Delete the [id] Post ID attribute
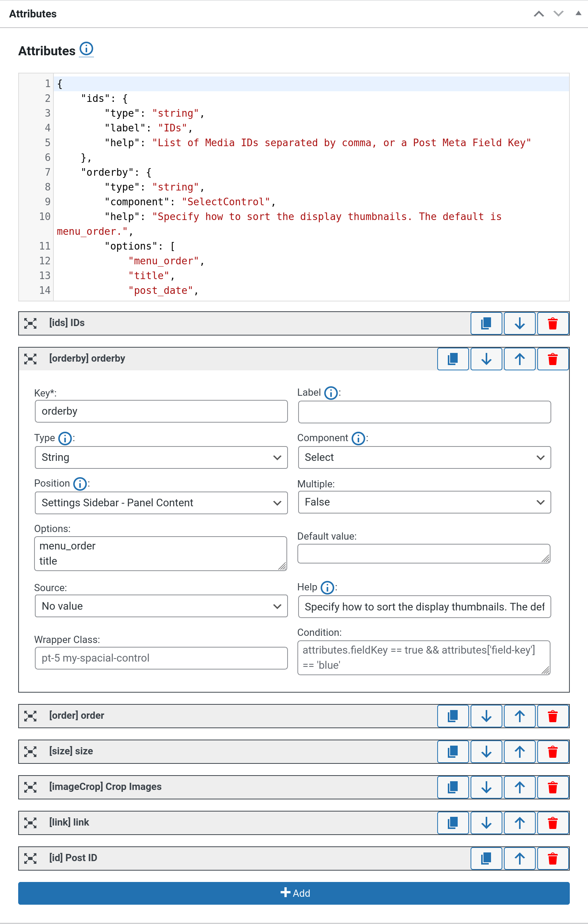Screen dimensions: 588x924 click(553, 858)
